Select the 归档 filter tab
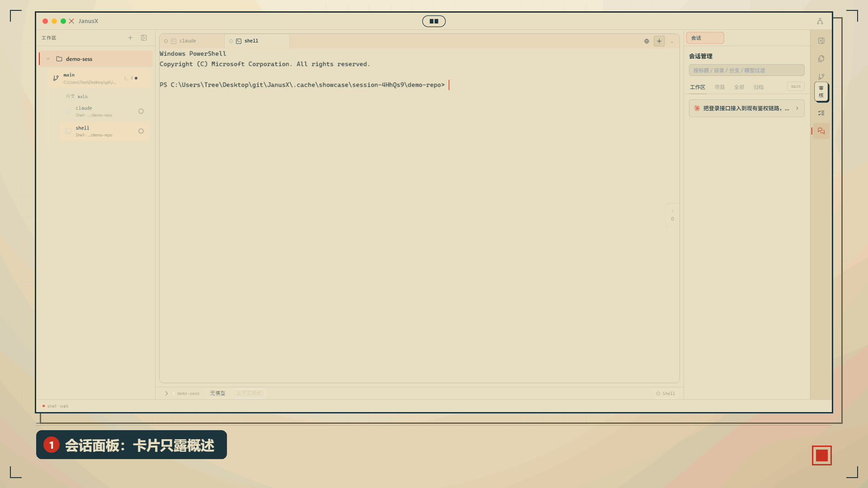Image resolution: width=868 pixels, height=488 pixels. [x=758, y=87]
